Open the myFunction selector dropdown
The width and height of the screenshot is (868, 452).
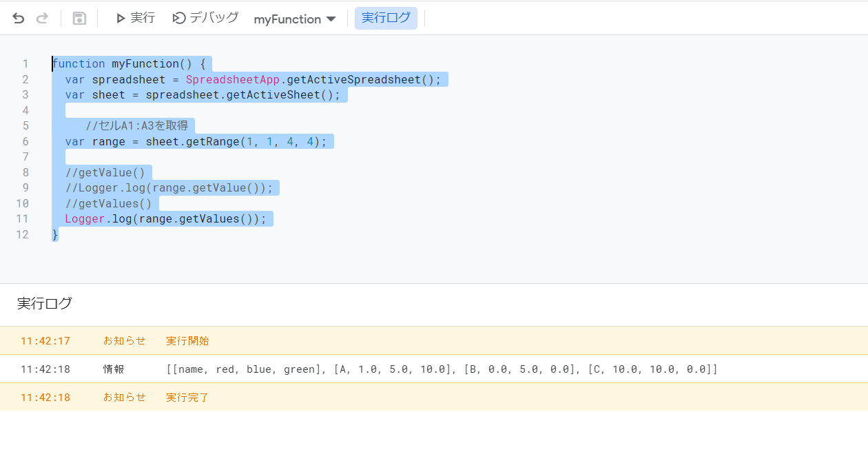pyautogui.click(x=295, y=19)
